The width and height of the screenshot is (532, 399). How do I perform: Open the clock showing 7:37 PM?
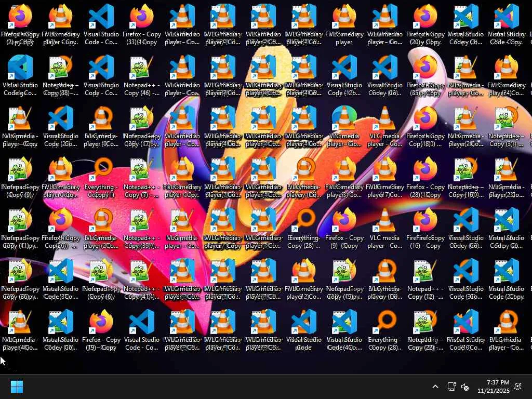tap(494, 387)
